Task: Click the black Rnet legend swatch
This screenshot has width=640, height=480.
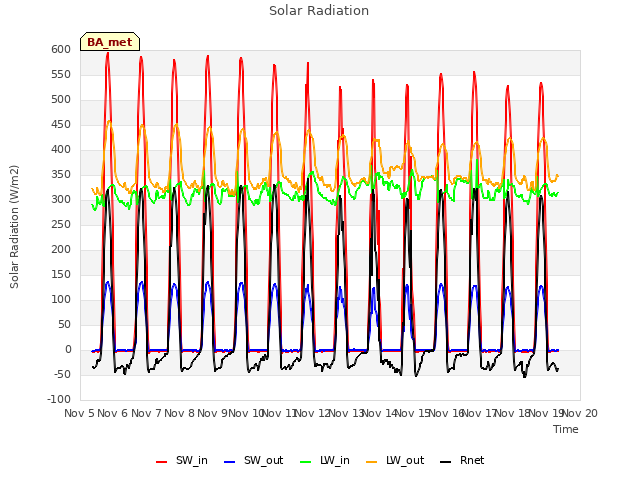Action: [x=446, y=462]
